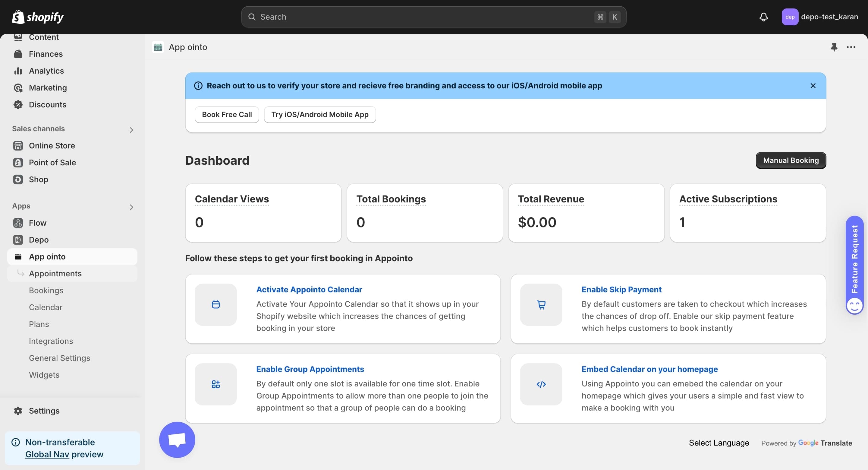
Task: Click the Manual Booking button
Action: click(x=791, y=160)
